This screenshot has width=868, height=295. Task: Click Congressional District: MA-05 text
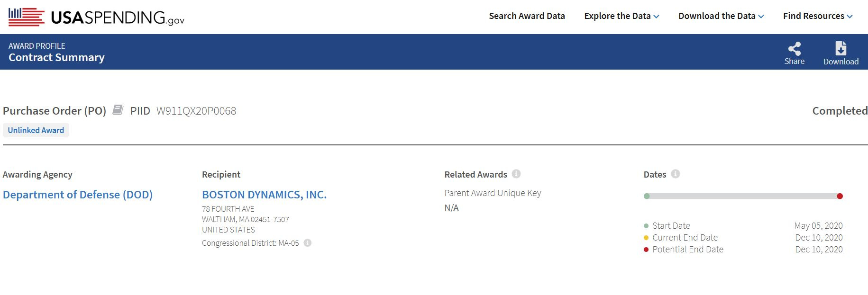tap(250, 243)
